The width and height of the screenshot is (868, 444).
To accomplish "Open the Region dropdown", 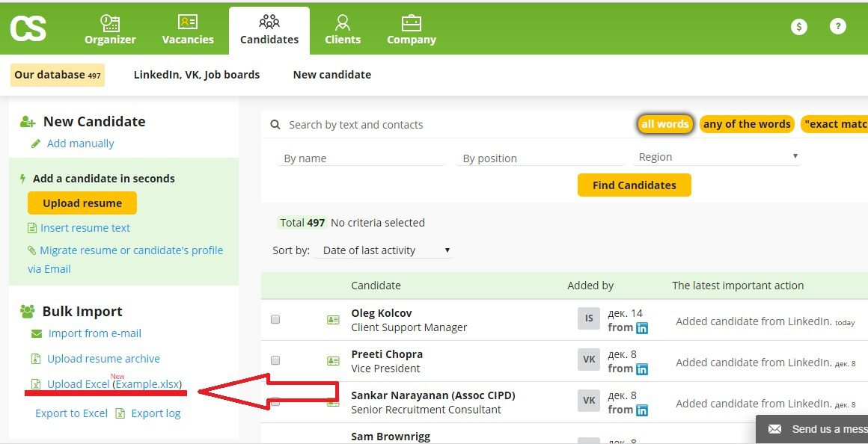I will point(717,156).
